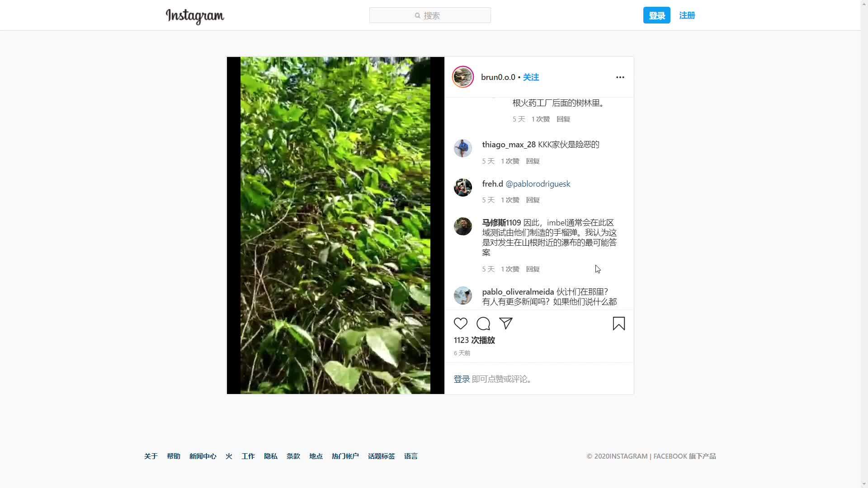This screenshot has width=868, height=488.
Task: Open thiago_max_28 avatar
Action: pyautogui.click(x=462, y=148)
